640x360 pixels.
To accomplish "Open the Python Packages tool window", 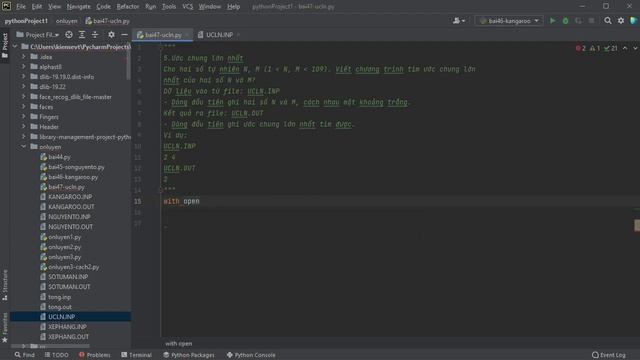I will [x=189, y=355].
